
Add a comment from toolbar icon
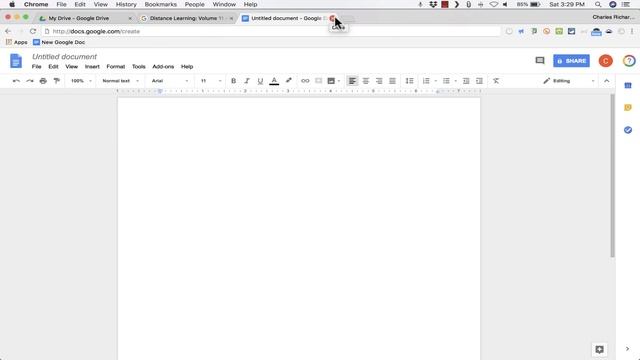click(x=318, y=81)
